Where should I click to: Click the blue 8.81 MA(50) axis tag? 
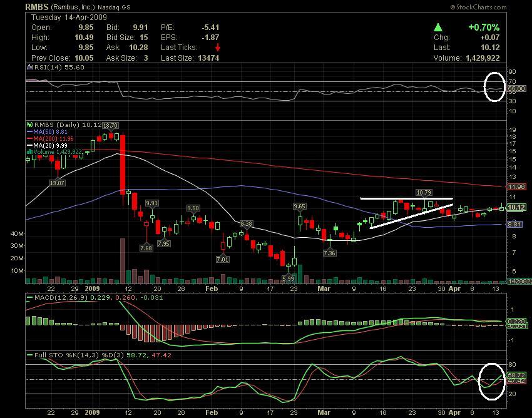[x=514, y=224]
